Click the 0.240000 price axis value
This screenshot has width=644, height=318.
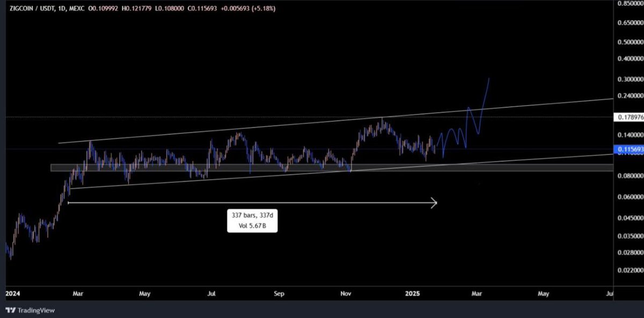pos(630,95)
